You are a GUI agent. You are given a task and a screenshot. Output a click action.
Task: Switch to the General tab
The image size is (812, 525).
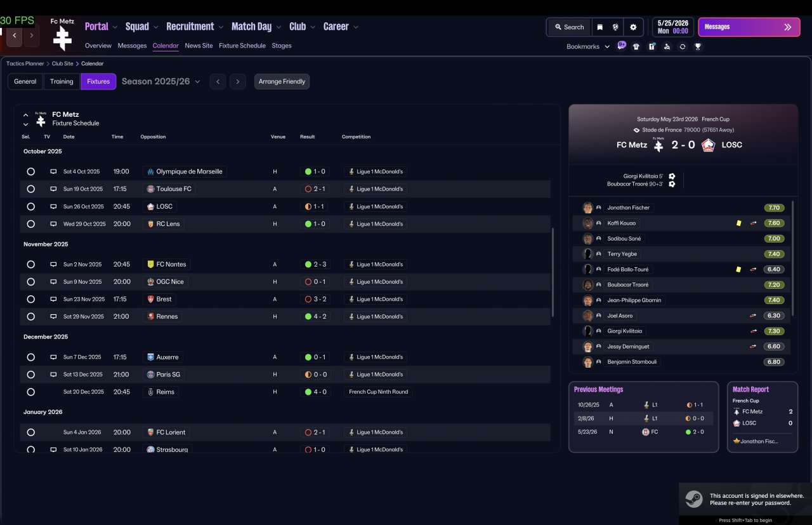click(25, 81)
